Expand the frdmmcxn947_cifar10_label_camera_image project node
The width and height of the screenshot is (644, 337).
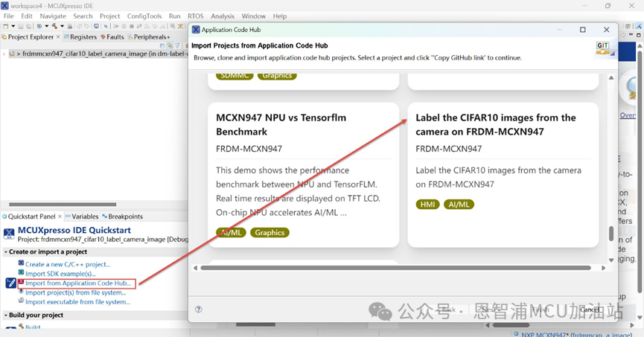[4, 54]
